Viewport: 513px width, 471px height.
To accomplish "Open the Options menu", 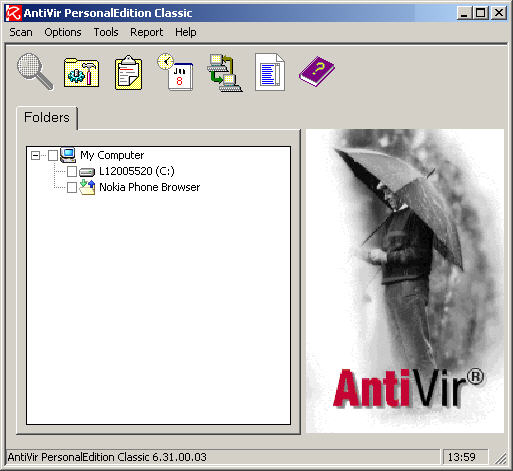I will [x=63, y=32].
